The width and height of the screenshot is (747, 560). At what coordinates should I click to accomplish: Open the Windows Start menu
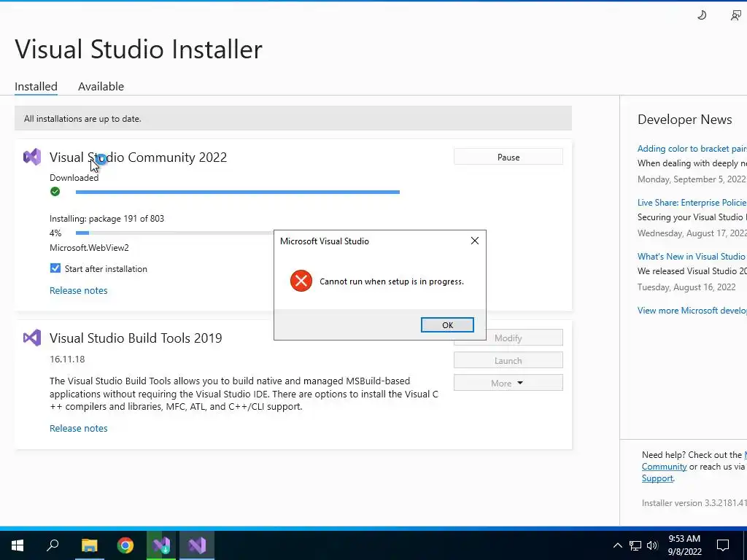pyautogui.click(x=18, y=545)
